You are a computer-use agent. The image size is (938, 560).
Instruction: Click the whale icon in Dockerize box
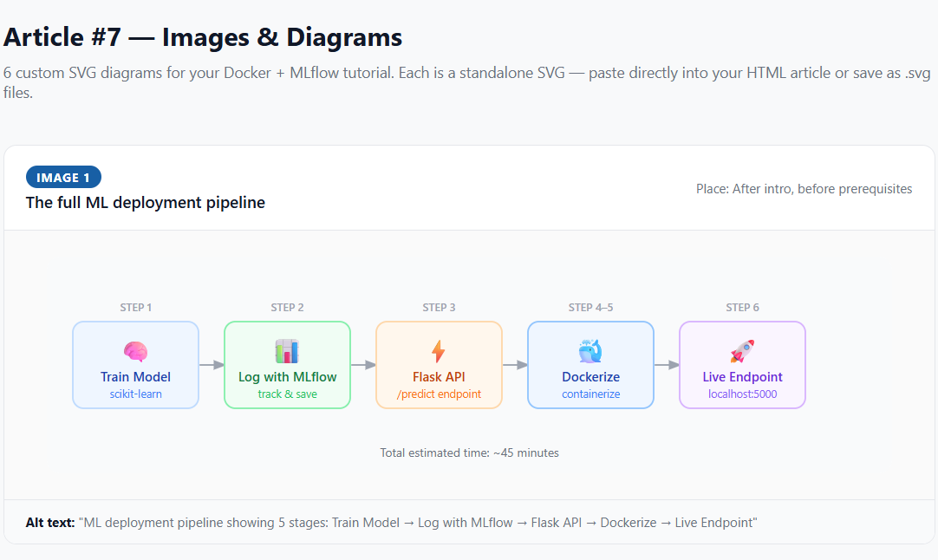[x=590, y=351]
